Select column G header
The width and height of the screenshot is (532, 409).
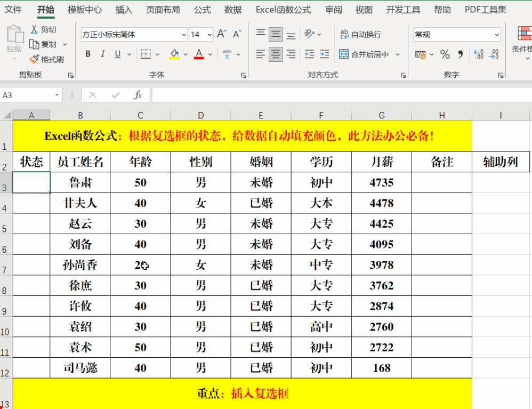coord(382,115)
